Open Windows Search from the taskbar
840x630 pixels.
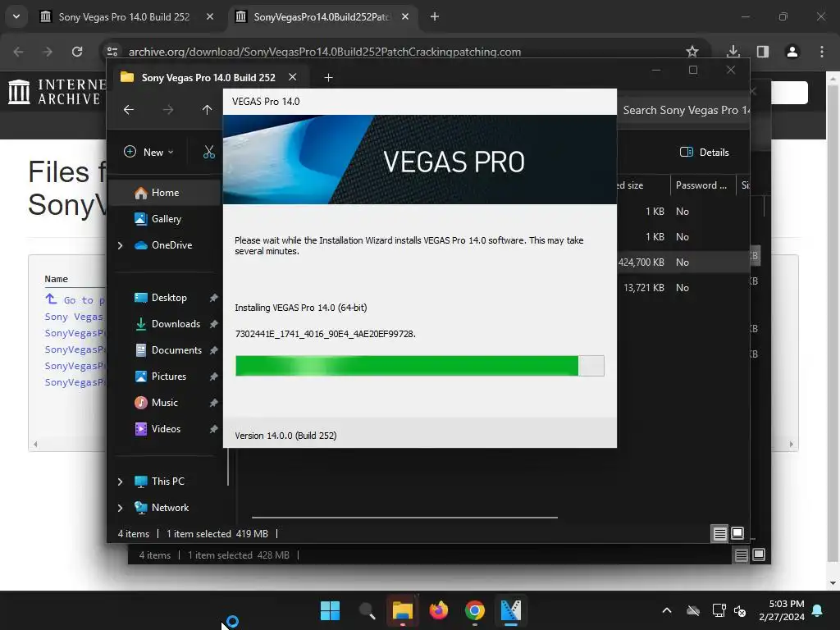(367, 610)
